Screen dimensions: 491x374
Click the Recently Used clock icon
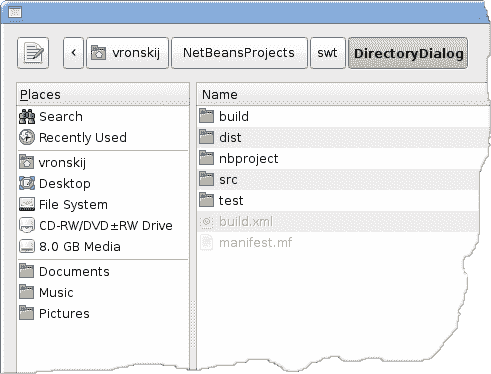pyautogui.click(x=27, y=137)
